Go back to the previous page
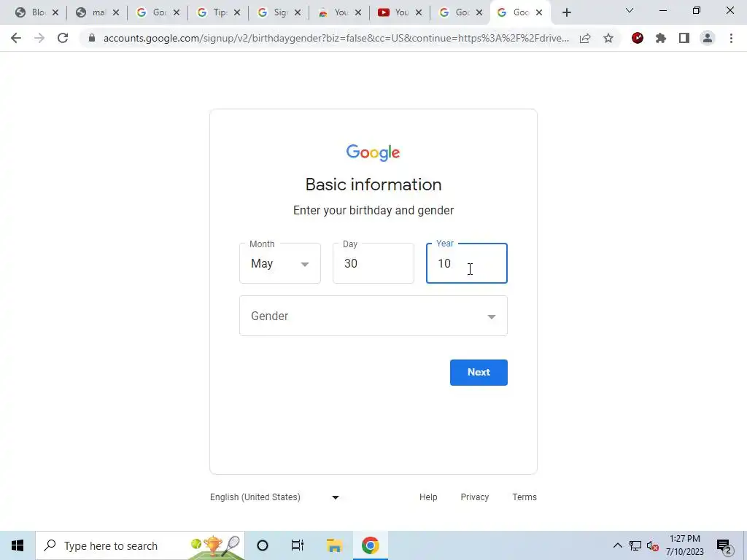Viewport: 747px width, 560px height. (x=16, y=38)
